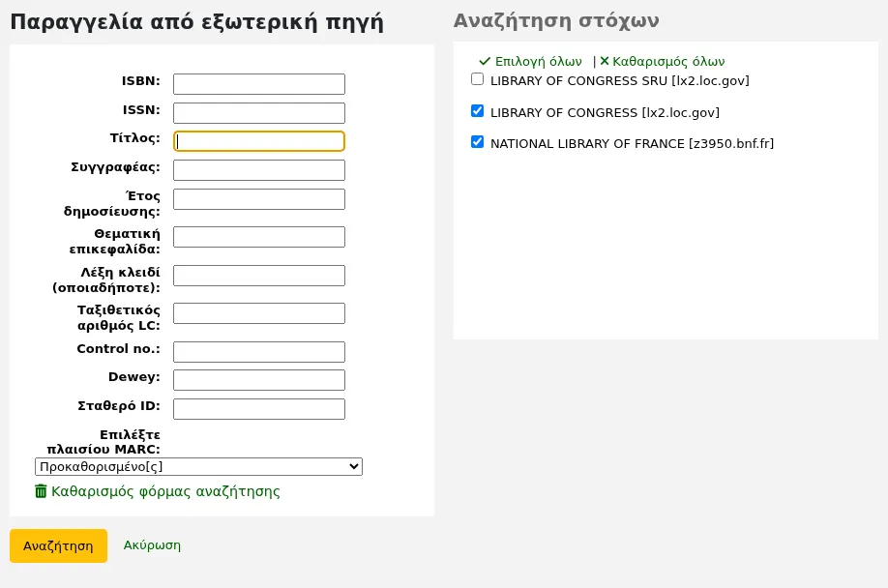Image resolution: width=888 pixels, height=588 pixels.
Task: Click the Αναζήτηση search button
Action: pyautogui.click(x=58, y=546)
